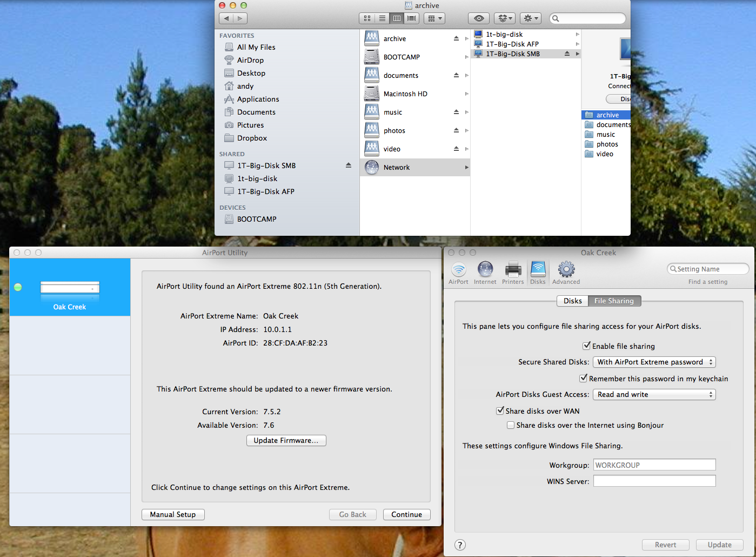Open Secure Shared Disks dropdown
756x557 pixels.
[x=654, y=362]
